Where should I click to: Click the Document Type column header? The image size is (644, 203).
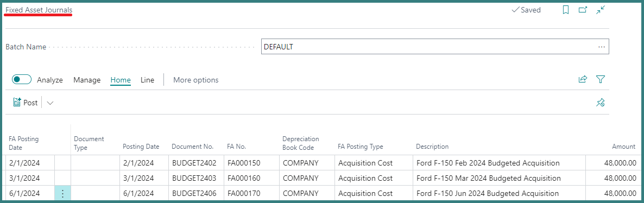click(x=89, y=143)
